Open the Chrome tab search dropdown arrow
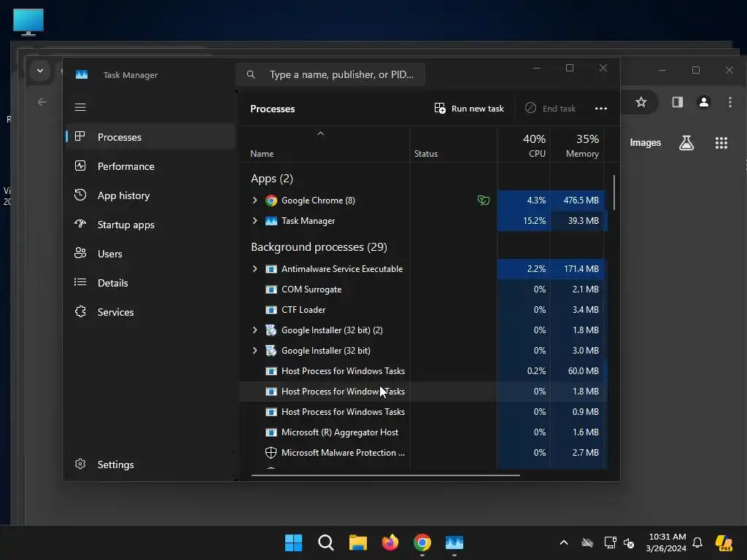747x560 pixels. [x=40, y=71]
